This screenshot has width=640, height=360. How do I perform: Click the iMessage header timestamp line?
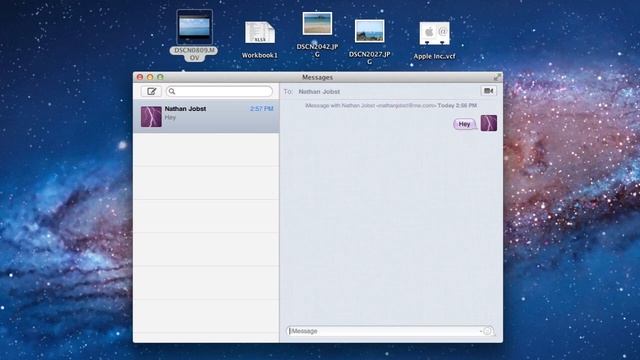(391, 105)
